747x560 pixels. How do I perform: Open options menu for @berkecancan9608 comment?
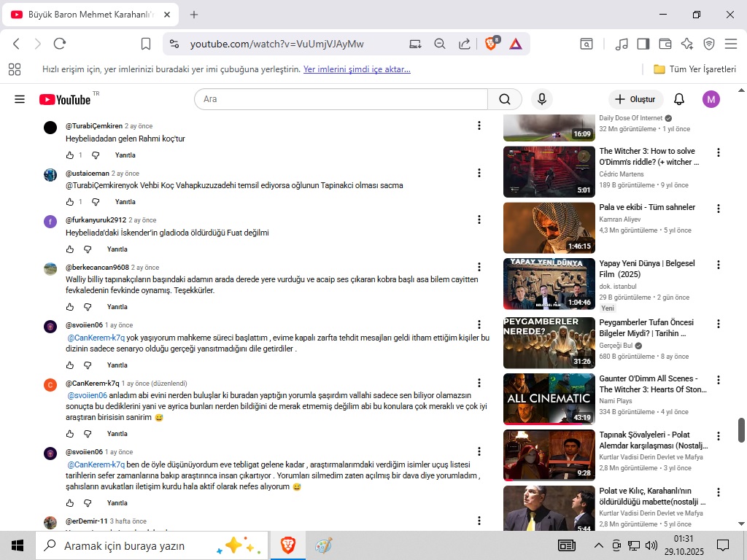(479, 267)
